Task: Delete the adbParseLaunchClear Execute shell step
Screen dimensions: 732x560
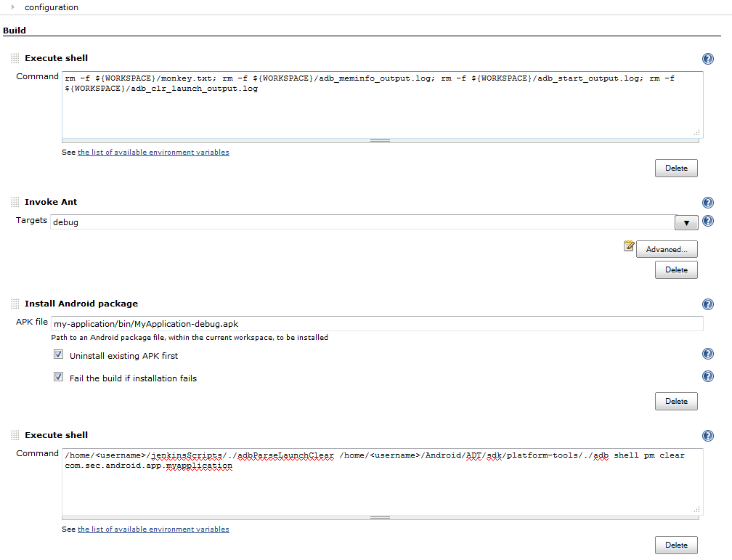Action: [676, 545]
